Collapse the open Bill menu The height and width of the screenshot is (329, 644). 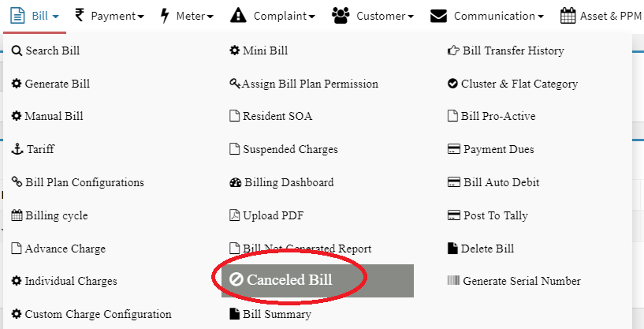point(36,15)
